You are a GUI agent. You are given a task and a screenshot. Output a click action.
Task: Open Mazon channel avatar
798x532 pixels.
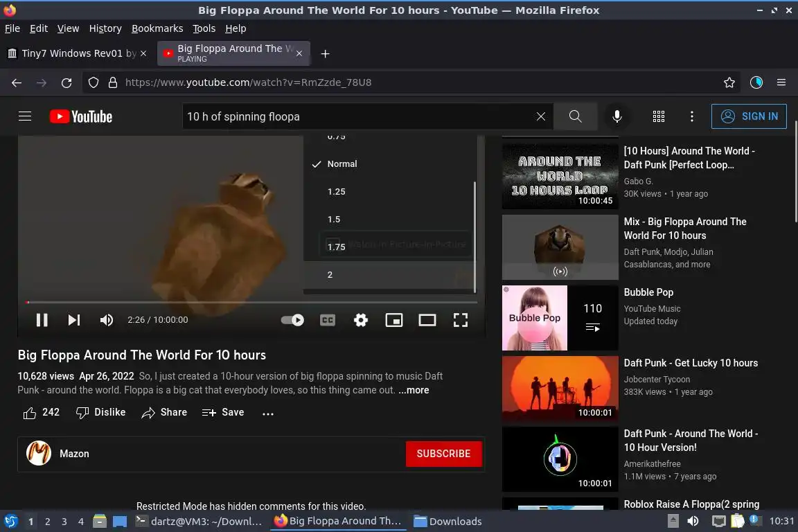click(39, 453)
